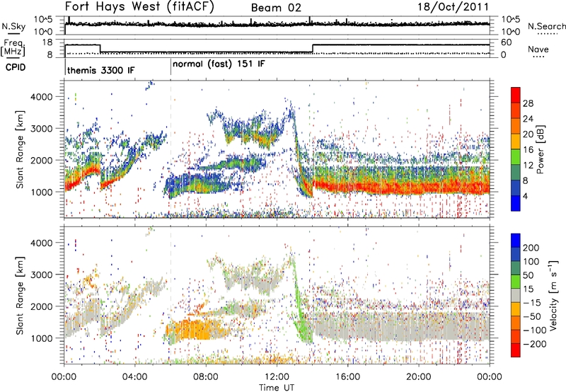The height and width of the screenshot is (392, 566).
Task: Click the "themis 3300 IF" mode label
Action: [101, 70]
